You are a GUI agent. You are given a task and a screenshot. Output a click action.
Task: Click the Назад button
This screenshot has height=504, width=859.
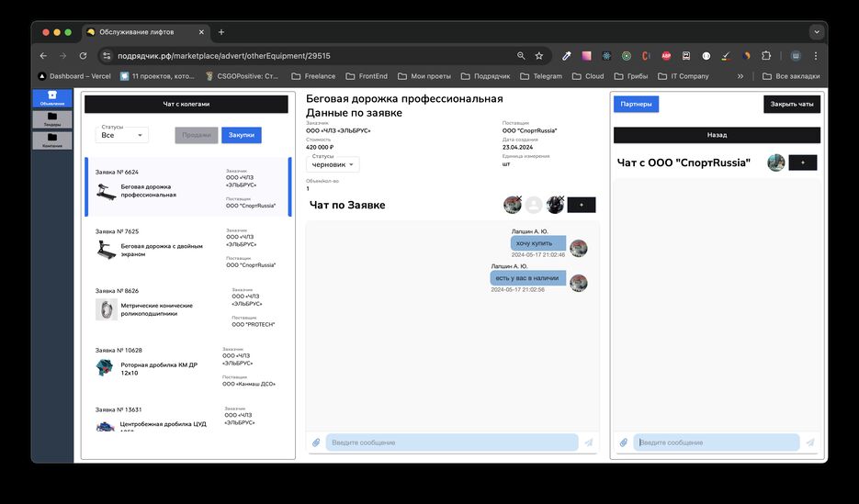(x=717, y=134)
